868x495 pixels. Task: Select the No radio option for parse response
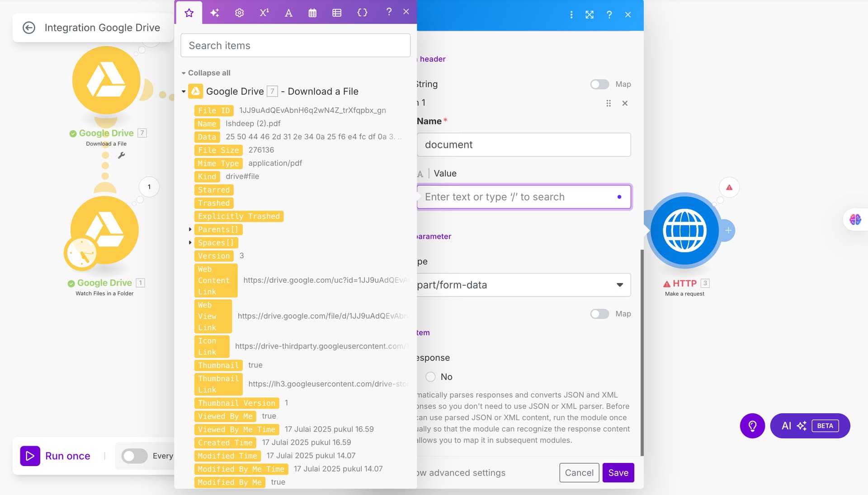click(x=430, y=377)
